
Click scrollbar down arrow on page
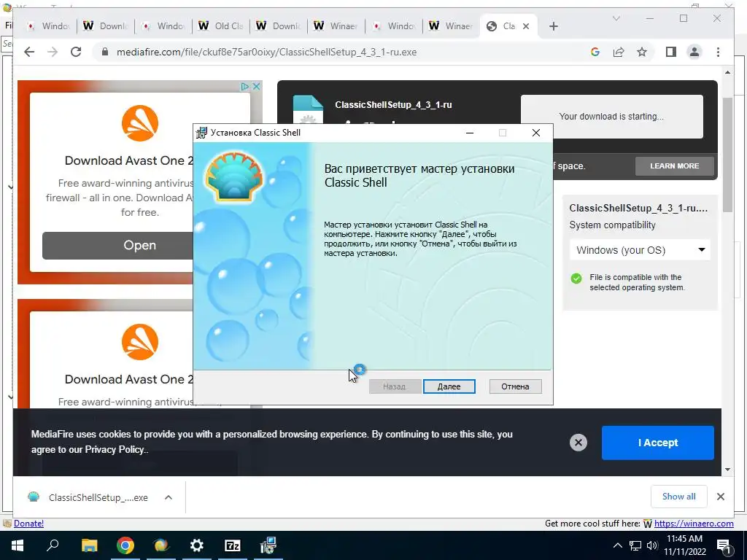(x=727, y=470)
